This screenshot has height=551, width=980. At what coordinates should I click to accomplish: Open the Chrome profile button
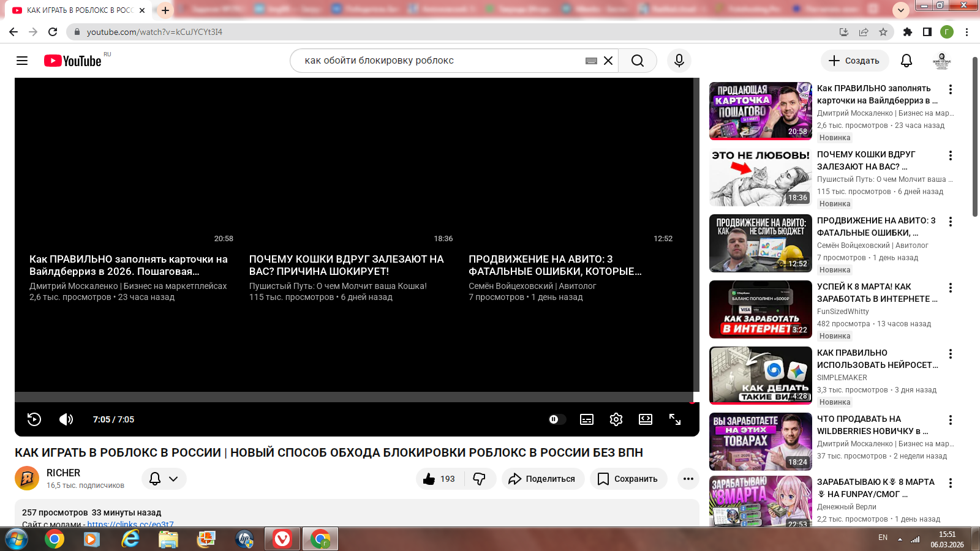coord(947,32)
